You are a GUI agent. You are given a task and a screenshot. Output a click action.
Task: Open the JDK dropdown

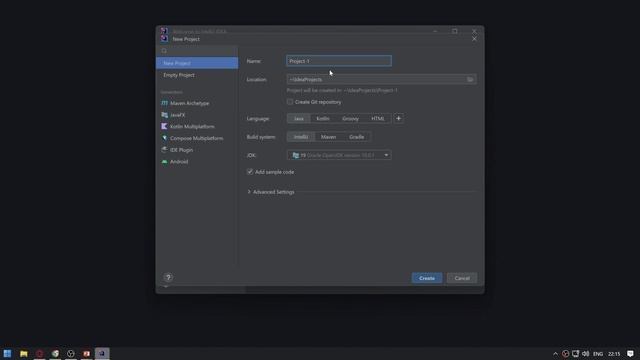click(339, 155)
